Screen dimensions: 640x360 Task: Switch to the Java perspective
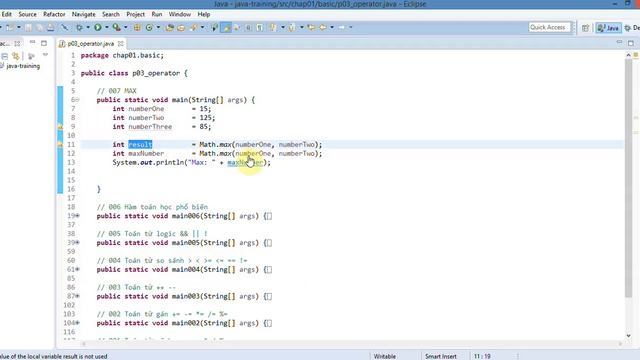point(609,28)
